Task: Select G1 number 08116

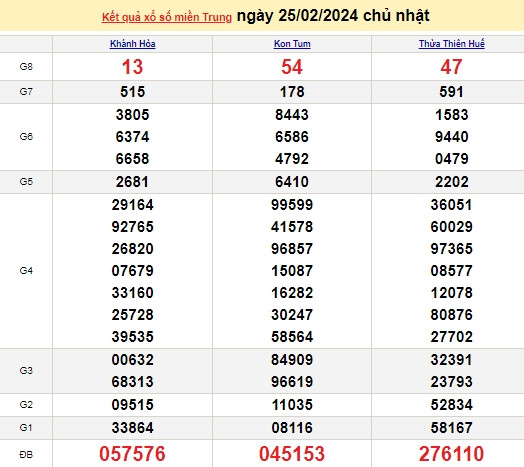Action: (x=292, y=428)
